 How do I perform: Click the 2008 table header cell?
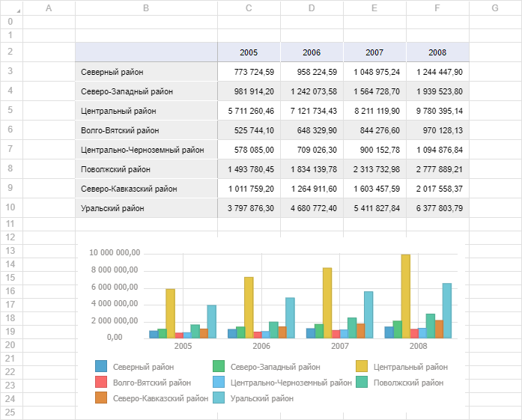click(437, 52)
